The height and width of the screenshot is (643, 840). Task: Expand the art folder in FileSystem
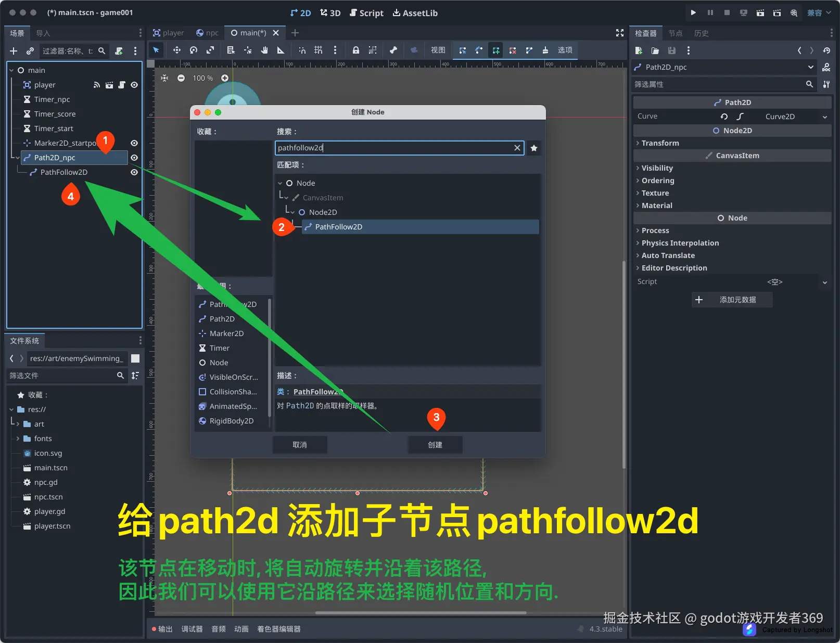[x=18, y=424]
